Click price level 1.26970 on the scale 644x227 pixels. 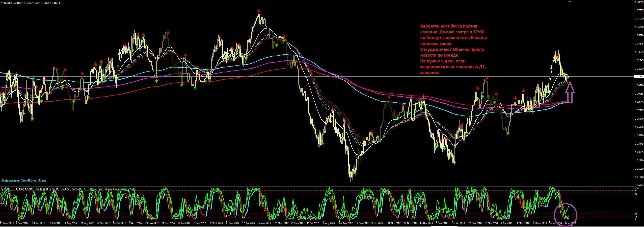pos(639,119)
